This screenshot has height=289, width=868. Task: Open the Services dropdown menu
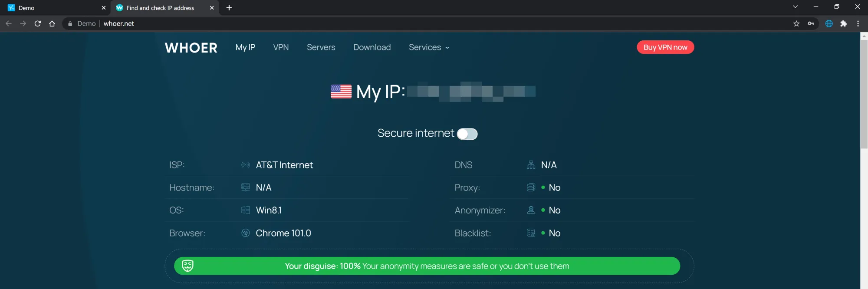(x=428, y=47)
